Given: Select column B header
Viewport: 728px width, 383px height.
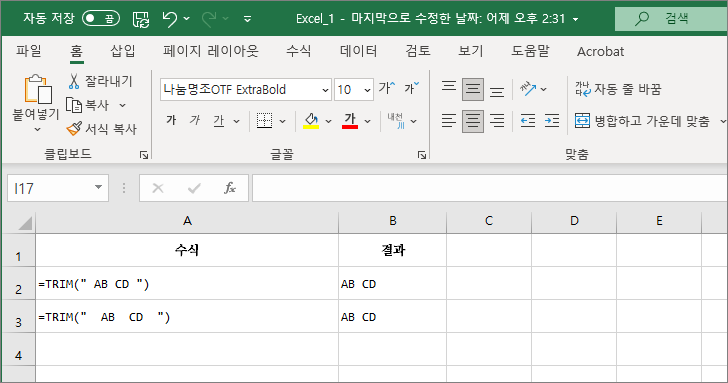Looking at the screenshot, I should 392,221.
